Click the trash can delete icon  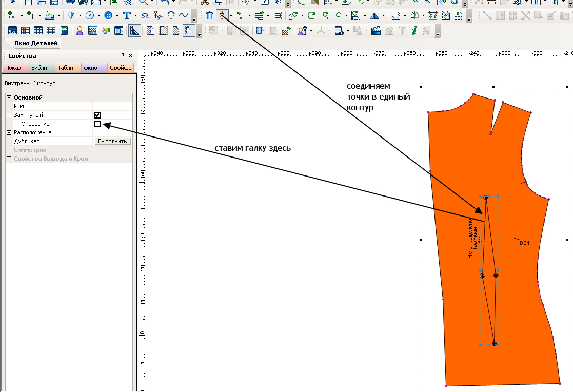coord(209,15)
